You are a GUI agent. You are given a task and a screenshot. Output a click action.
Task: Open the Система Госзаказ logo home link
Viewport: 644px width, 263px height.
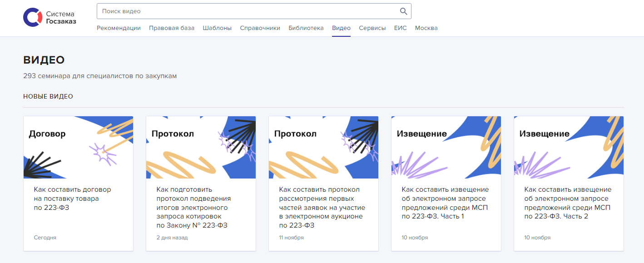click(50, 17)
